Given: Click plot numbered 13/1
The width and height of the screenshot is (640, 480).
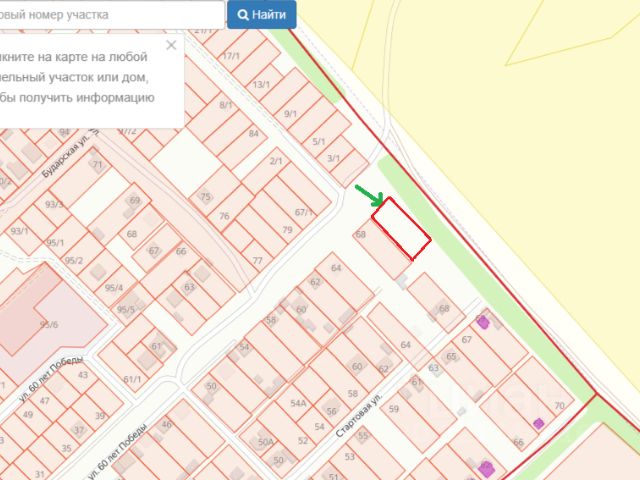Looking at the screenshot, I should [x=261, y=84].
